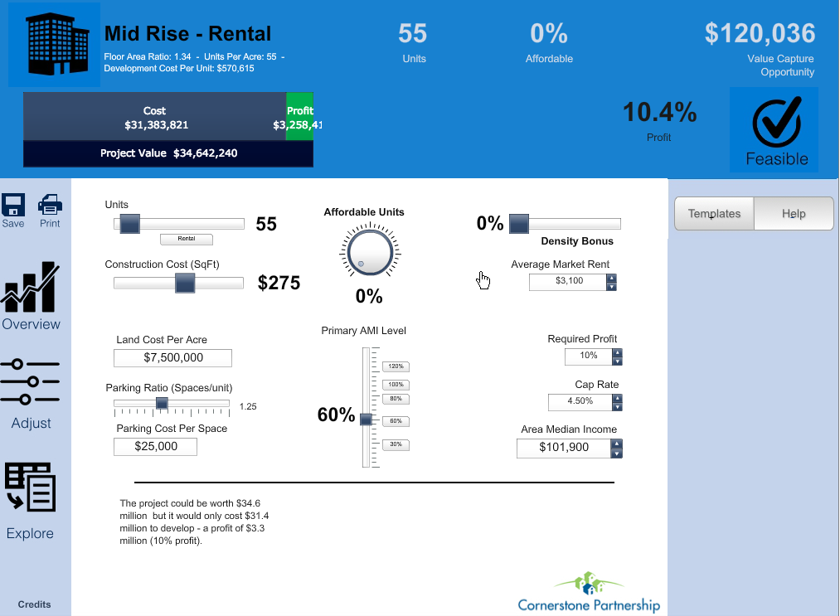Click the 10.4% Profit figure

pos(659,112)
